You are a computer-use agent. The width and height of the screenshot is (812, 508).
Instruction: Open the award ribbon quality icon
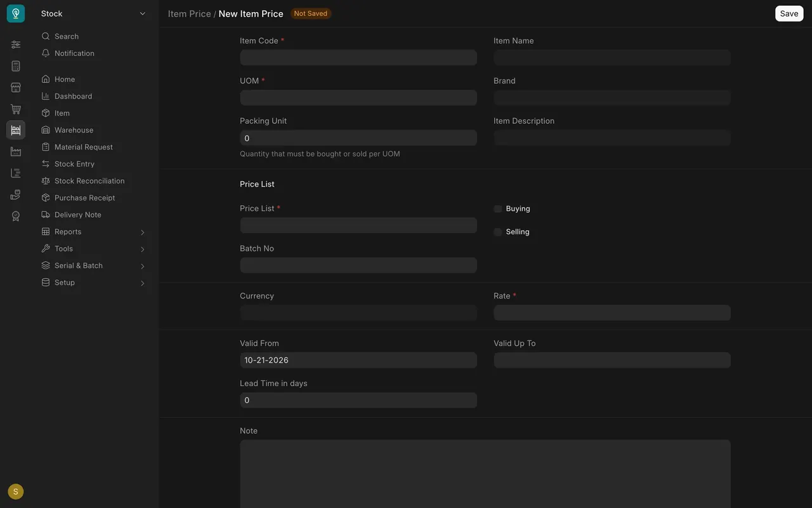pos(16,216)
